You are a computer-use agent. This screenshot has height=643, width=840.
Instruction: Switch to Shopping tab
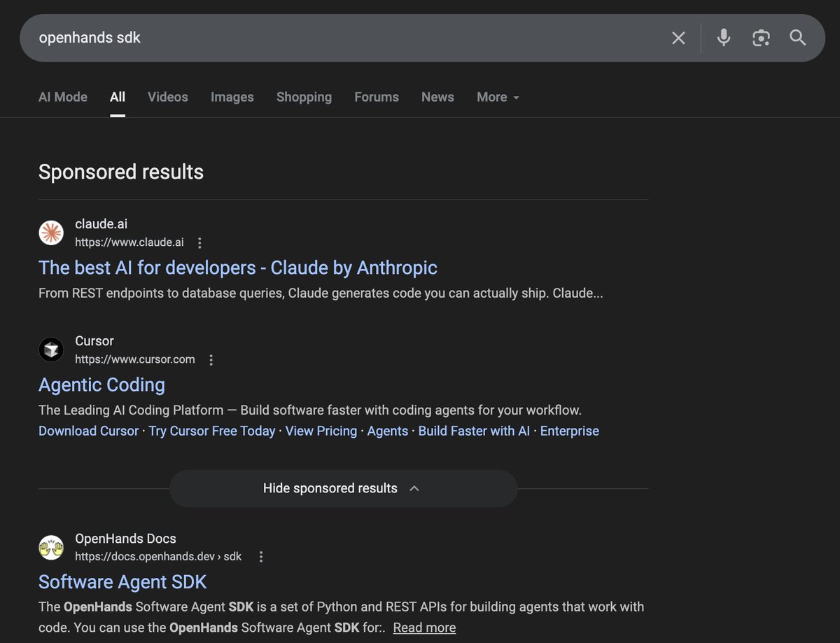[x=304, y=97]
